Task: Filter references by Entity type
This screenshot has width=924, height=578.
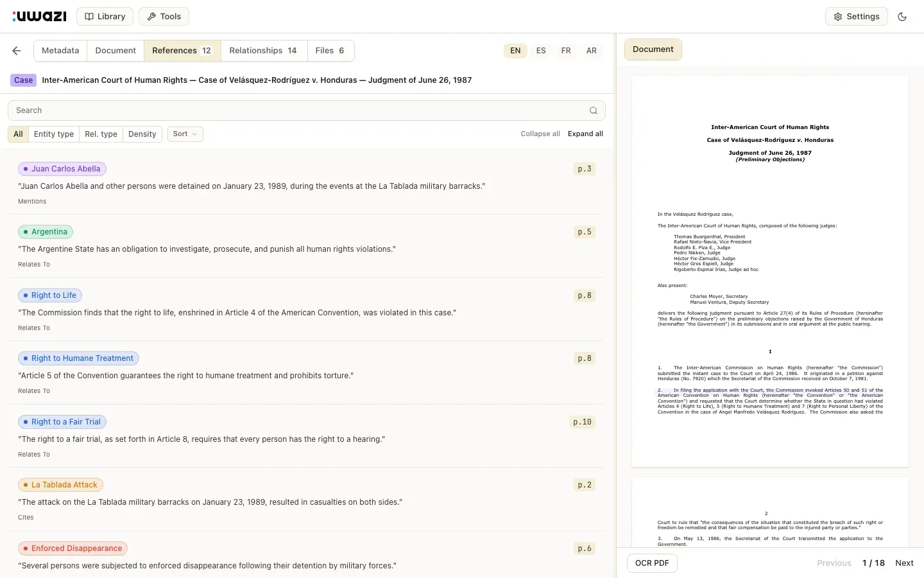Action: (x=54, y=134)
